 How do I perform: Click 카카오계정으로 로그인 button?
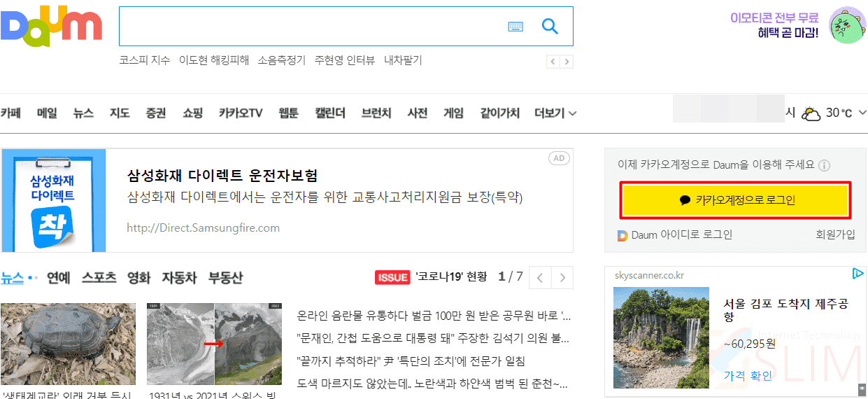click(734, 200)
